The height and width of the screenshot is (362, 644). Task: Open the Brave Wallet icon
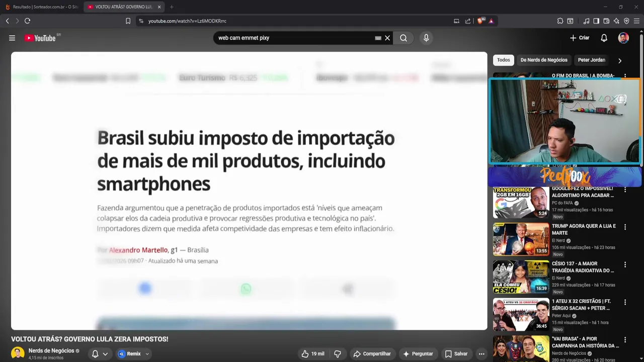(x=606, y=21)
